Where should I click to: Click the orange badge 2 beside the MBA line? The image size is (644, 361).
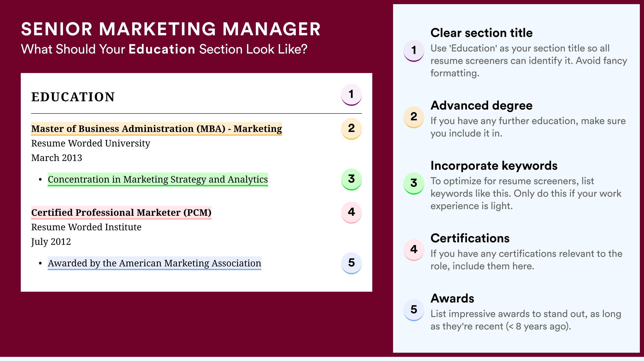351,129
